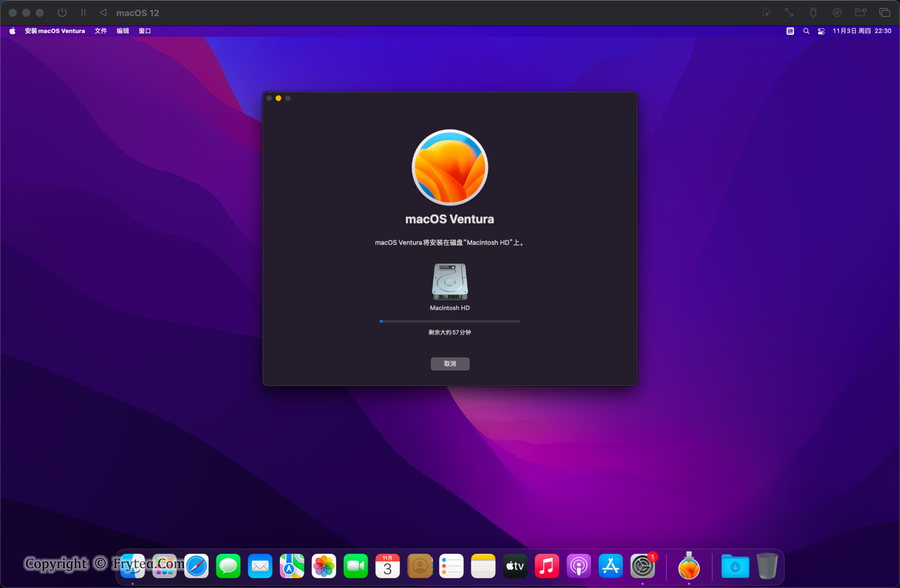Click the VM power button icon
This screenshot has height=588, width=900.
pos(62,12)
